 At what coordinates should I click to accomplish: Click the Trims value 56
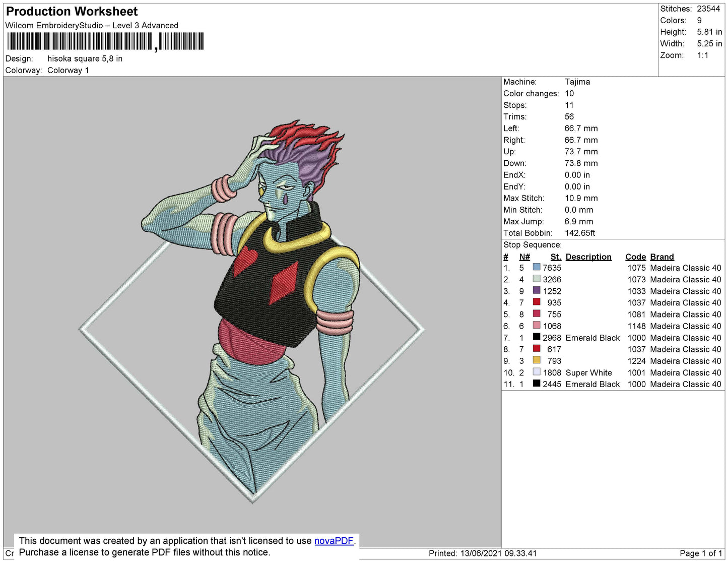(x=569, y=116)
